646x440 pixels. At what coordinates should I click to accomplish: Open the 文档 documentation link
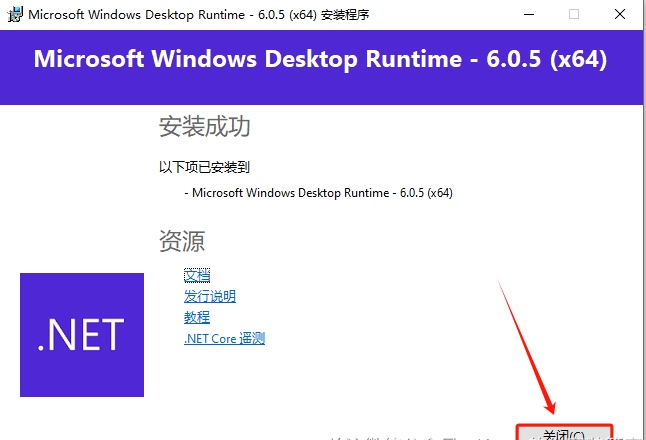(x=197, y=275)
